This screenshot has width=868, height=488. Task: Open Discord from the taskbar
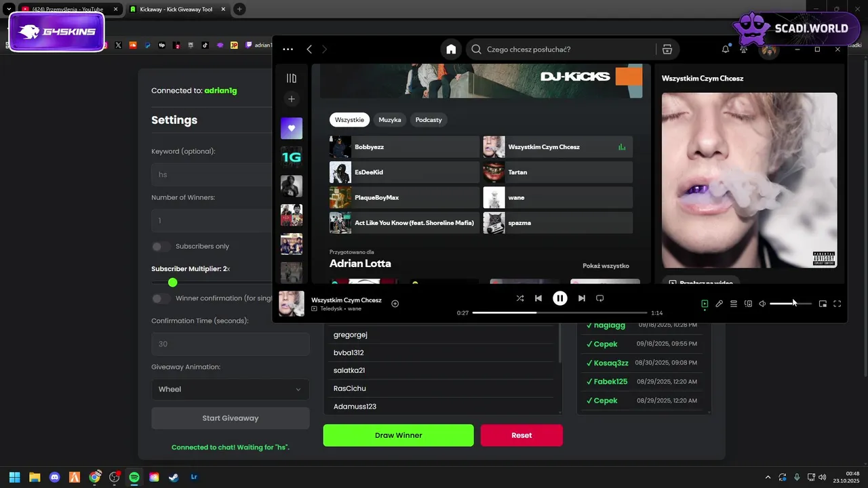tap(55, 477)
